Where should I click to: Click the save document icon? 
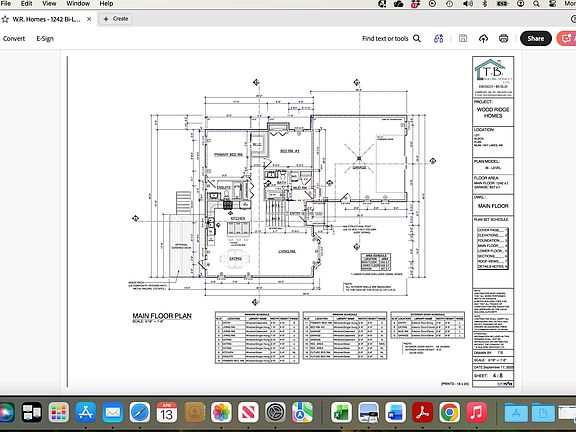tap(463, 38)
